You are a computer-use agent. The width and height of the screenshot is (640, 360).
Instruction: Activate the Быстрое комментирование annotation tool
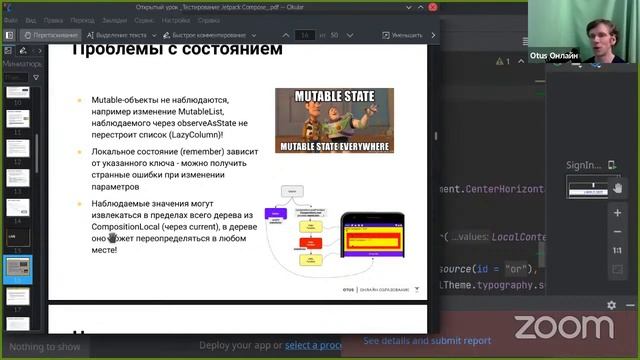204,36
